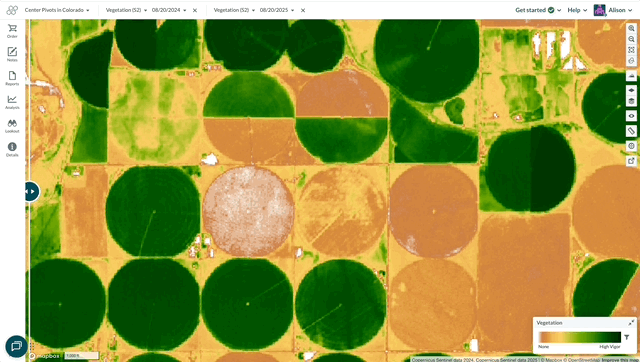Click the Mapbox logo link
This screenshot has width=640, height=362.
click(44, 356)
